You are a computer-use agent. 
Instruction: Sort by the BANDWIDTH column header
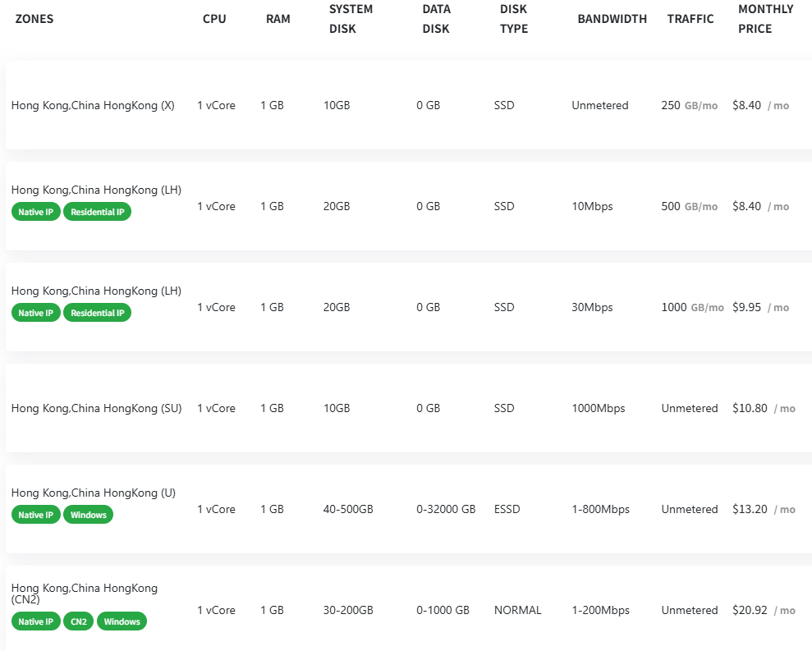pyautogui.click(x=612, y=19)
